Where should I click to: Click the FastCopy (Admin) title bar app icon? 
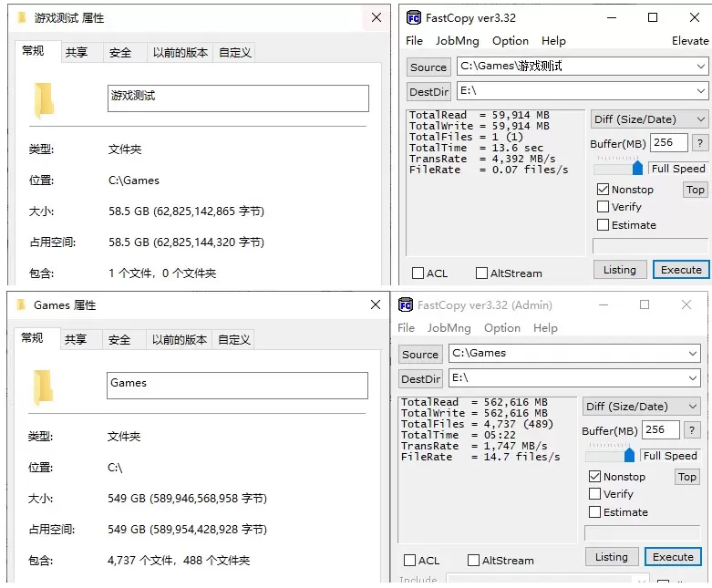406,304
